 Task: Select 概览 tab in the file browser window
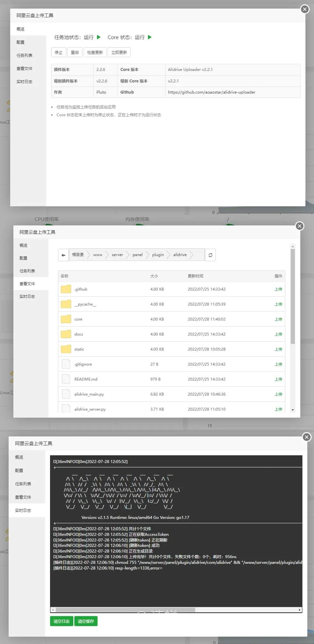[x=31, y=245]
